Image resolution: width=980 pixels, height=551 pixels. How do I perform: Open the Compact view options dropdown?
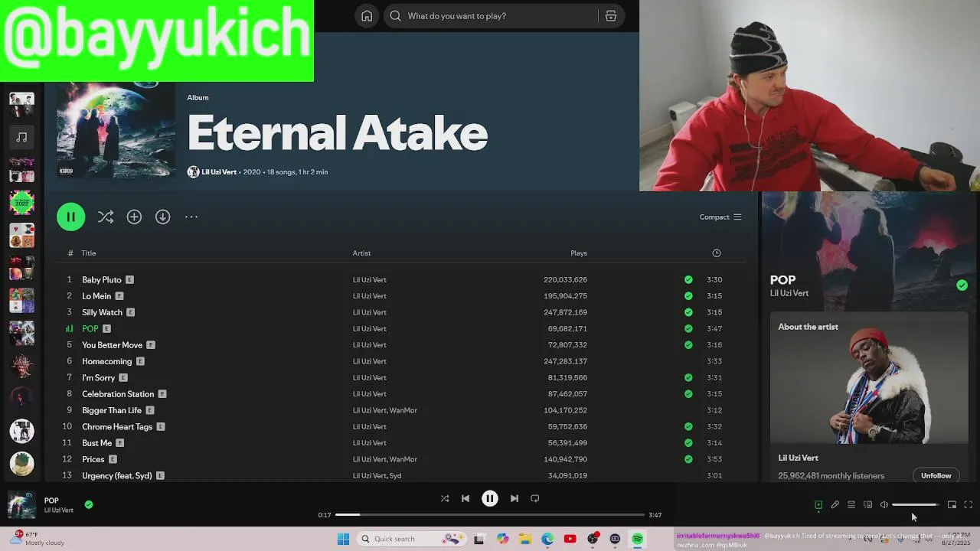click(x=720, y=217)
